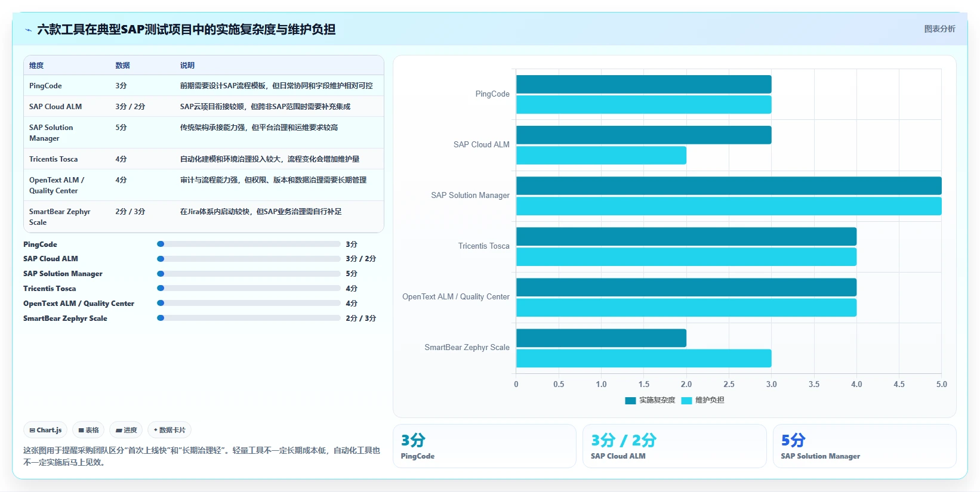Click the Tricentis Tosca progress bar
This screenshot has width=980, height=492.
click(x=249, y=288)
